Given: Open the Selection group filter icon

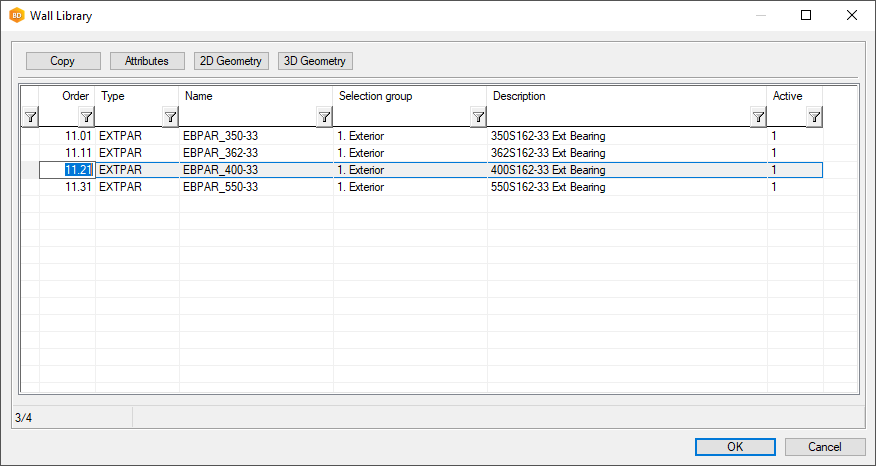Looking at the screenshot, I should [x=478, y=117].
